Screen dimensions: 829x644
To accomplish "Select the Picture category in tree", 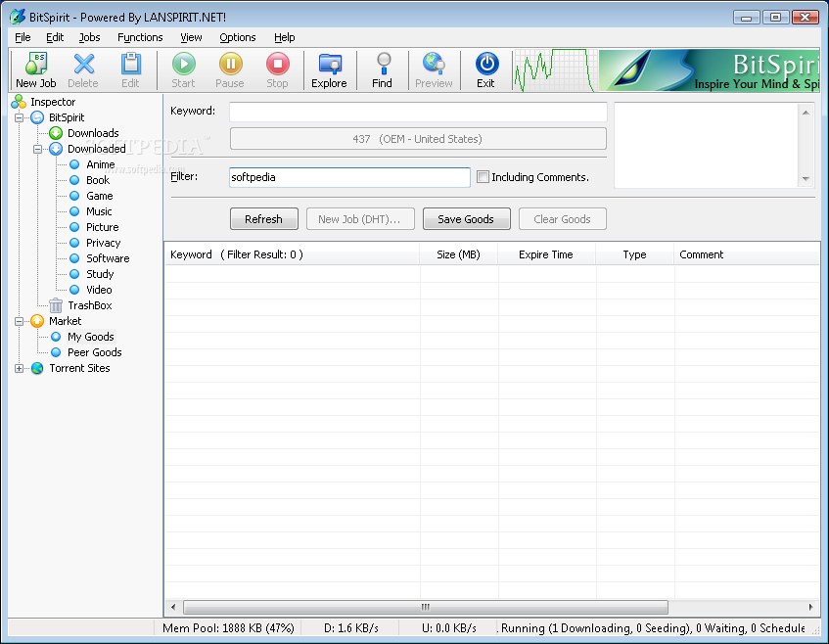I will click(102, 227).
